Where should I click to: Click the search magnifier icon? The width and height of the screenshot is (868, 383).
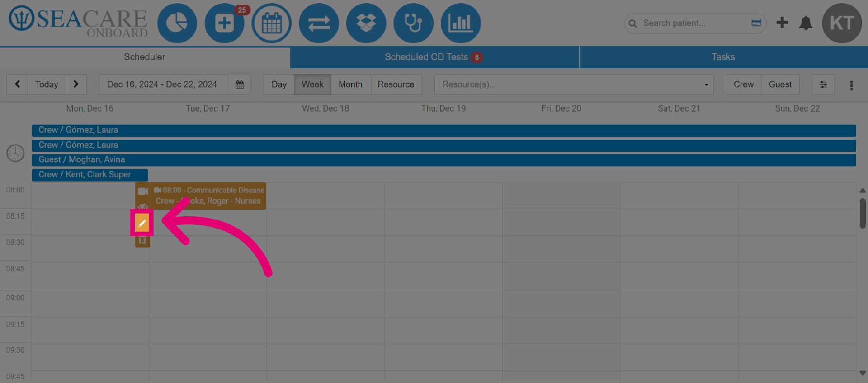pyautogui.click(x=632, y=23)
